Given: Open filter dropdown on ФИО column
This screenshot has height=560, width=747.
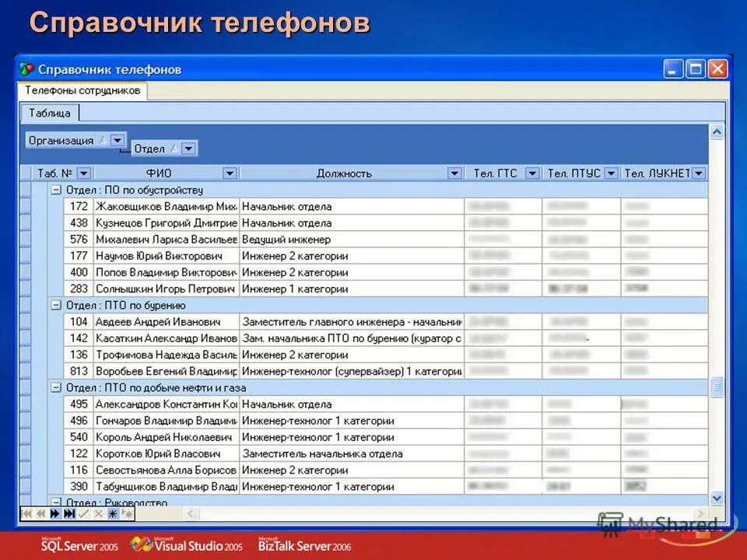Looking at the screenshot, I should (230, 173).
